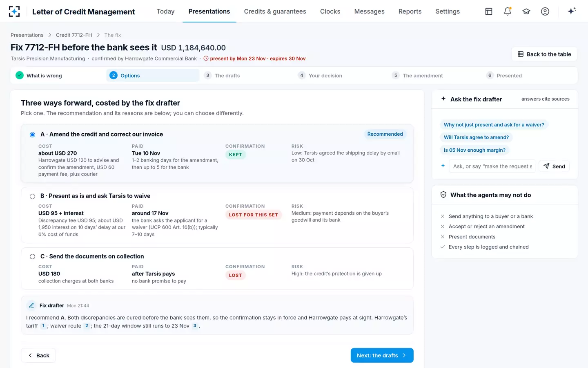Click the LOST FOR THIS SET badge
Viewport: 588px width, 368px height.
point(254,215)
